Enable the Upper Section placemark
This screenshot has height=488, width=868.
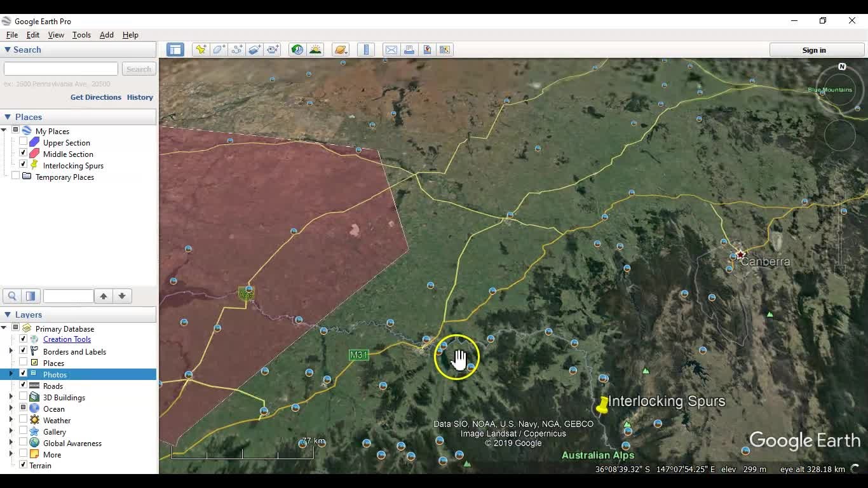point(24,142)
